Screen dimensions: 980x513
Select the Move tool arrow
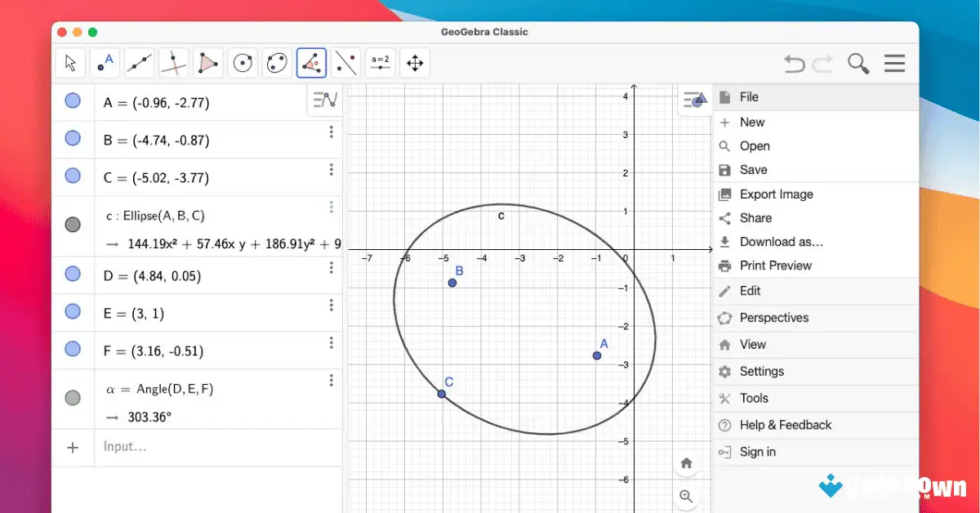click(x=69, y=62)
